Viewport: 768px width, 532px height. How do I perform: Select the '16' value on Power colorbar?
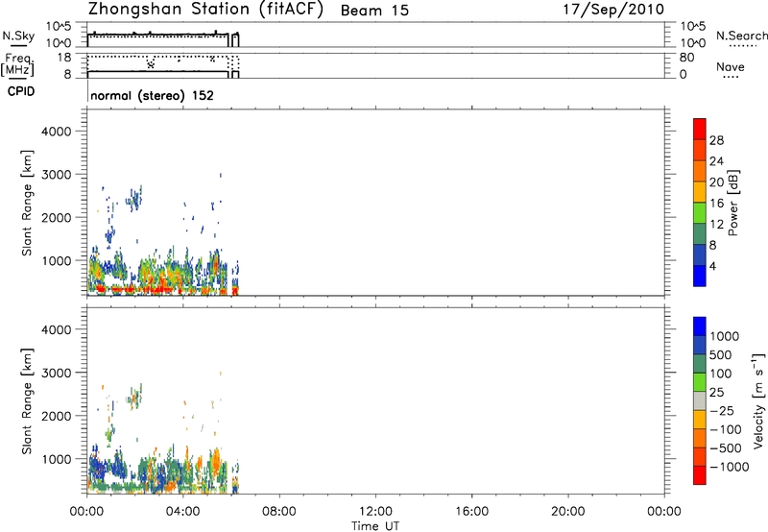click(716, 204)
